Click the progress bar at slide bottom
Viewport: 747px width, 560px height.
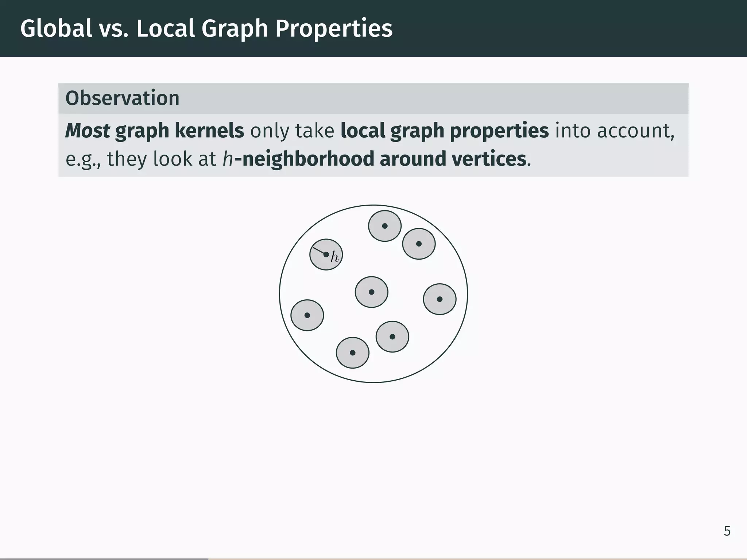click(373, 559)
